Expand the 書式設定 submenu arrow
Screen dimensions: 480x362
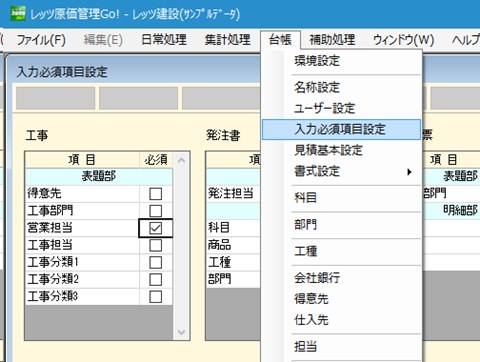(x=409, y=172)
